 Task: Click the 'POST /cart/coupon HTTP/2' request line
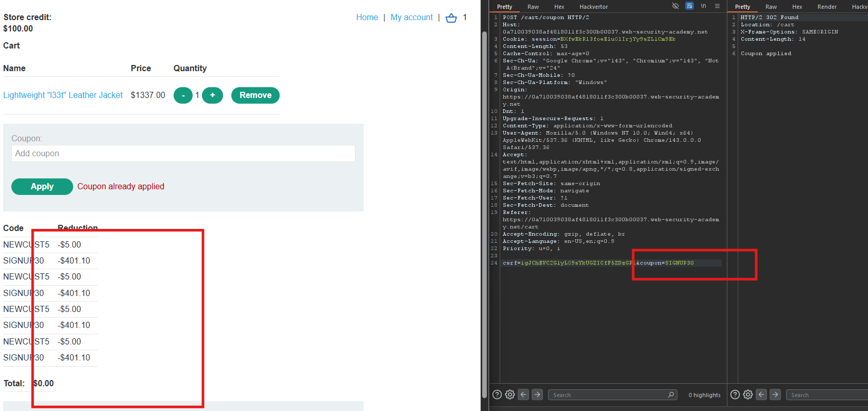[x=546, y=18]
